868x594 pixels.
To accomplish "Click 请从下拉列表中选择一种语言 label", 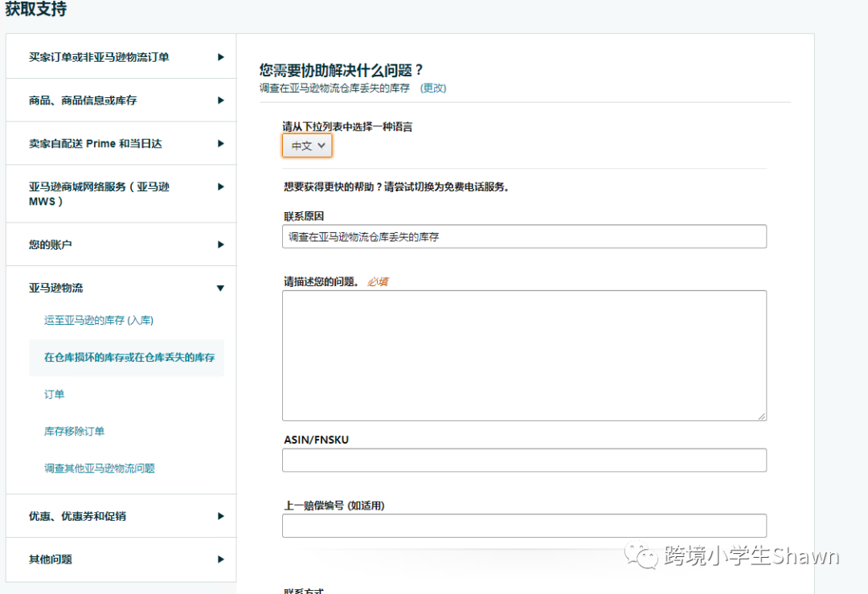I will [x=348, y=127].
